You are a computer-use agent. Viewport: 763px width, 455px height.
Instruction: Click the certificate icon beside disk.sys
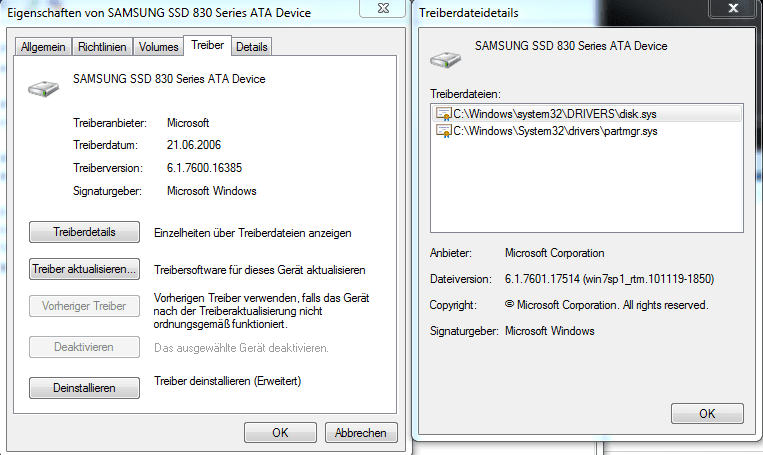pos(443,114)
